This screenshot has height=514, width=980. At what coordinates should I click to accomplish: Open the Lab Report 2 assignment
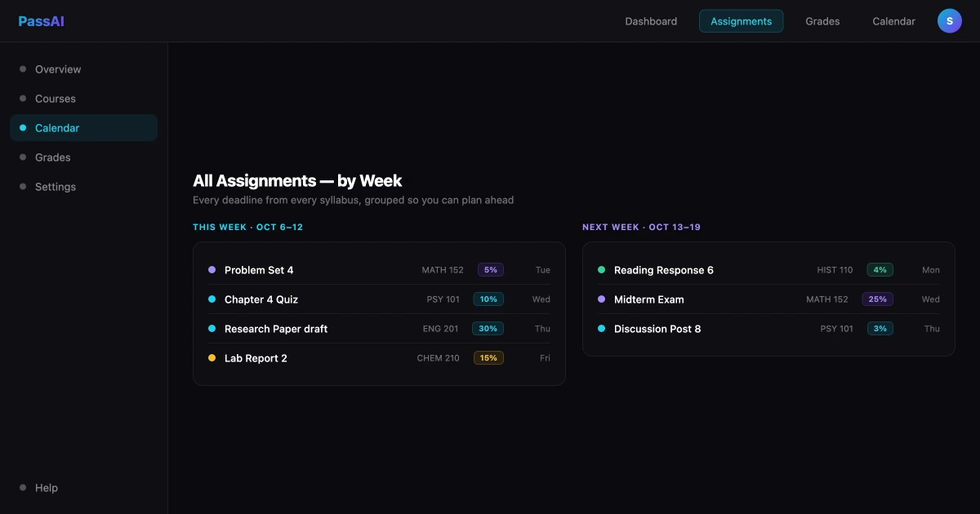tap(379, 358)
